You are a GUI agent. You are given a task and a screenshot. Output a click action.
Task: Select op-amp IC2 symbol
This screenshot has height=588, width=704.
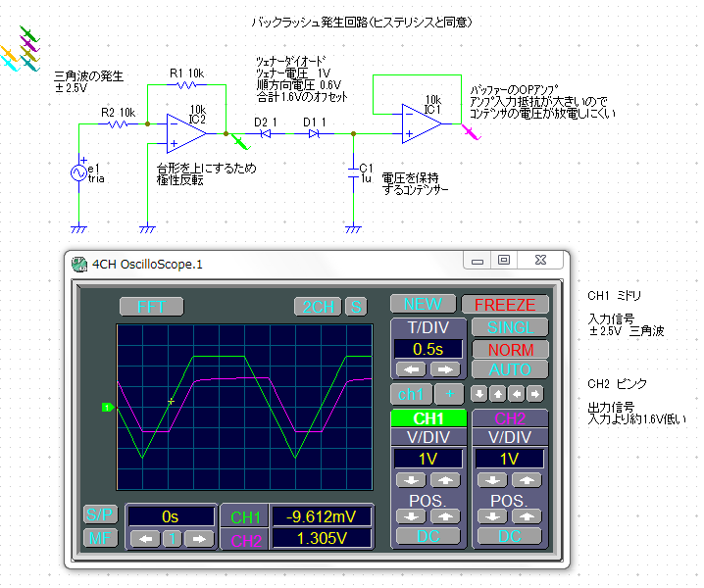point(186,133)
